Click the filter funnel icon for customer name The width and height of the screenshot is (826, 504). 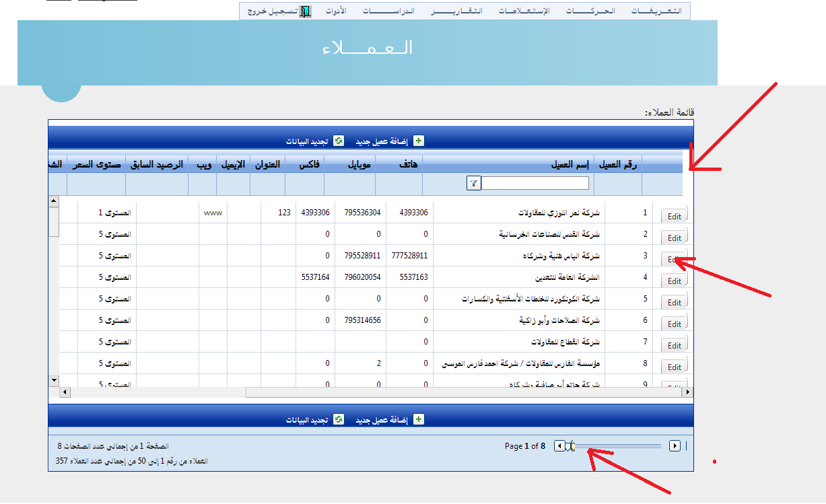[x=474, y=183]
